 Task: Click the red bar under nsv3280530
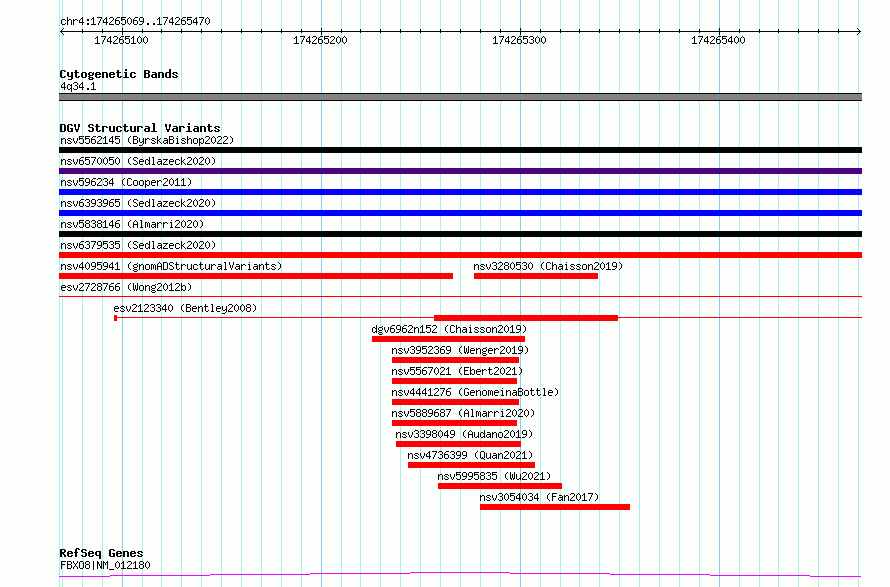coord(536,276)
